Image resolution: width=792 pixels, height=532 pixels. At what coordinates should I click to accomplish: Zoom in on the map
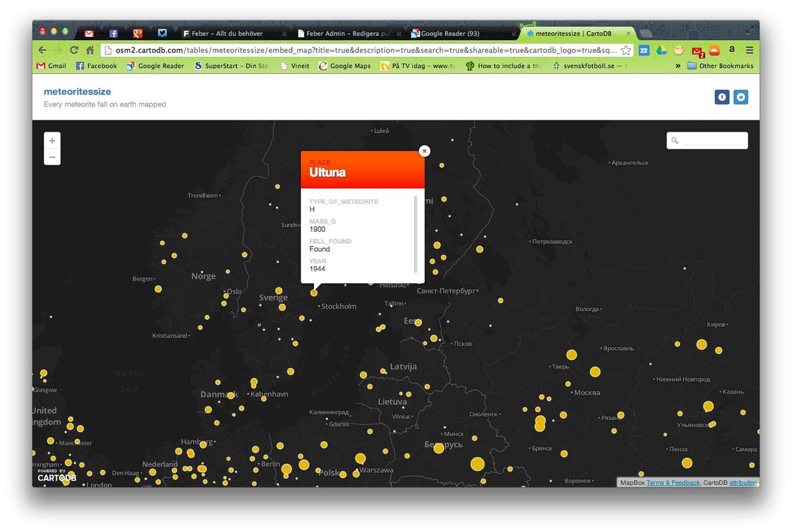pyautogui.click(x=52, y=140)
